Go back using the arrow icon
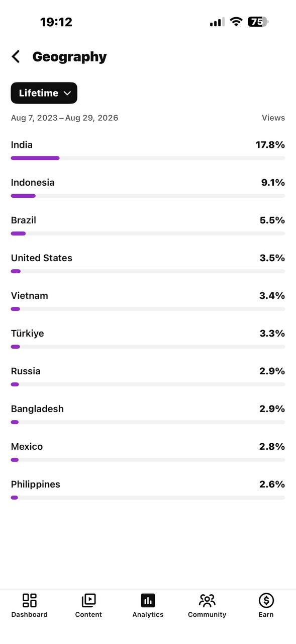The image size is (296, 644). 16,57
